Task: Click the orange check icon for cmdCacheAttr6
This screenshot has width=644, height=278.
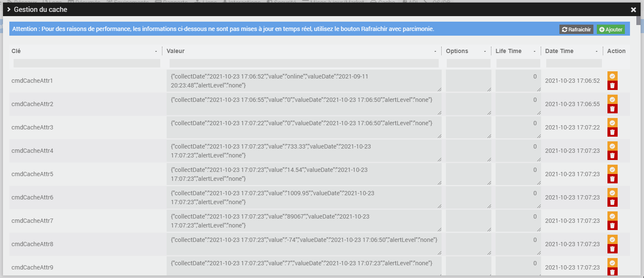Action: tap(612, 193)
